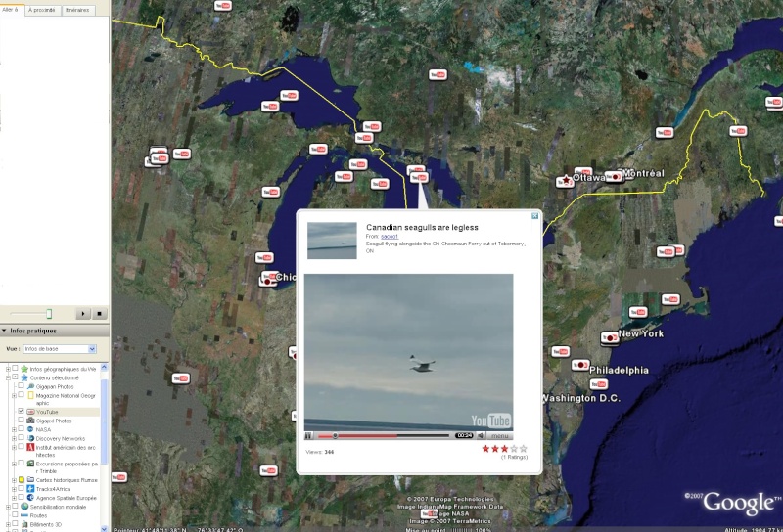783x532 pixels.
Task: Open the YouTube marker beside Montréal
Action: [x=615, y=177]
